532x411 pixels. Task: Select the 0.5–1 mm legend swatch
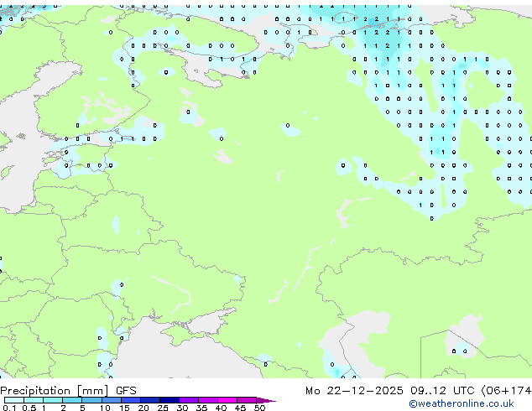[x=34, y=400]
